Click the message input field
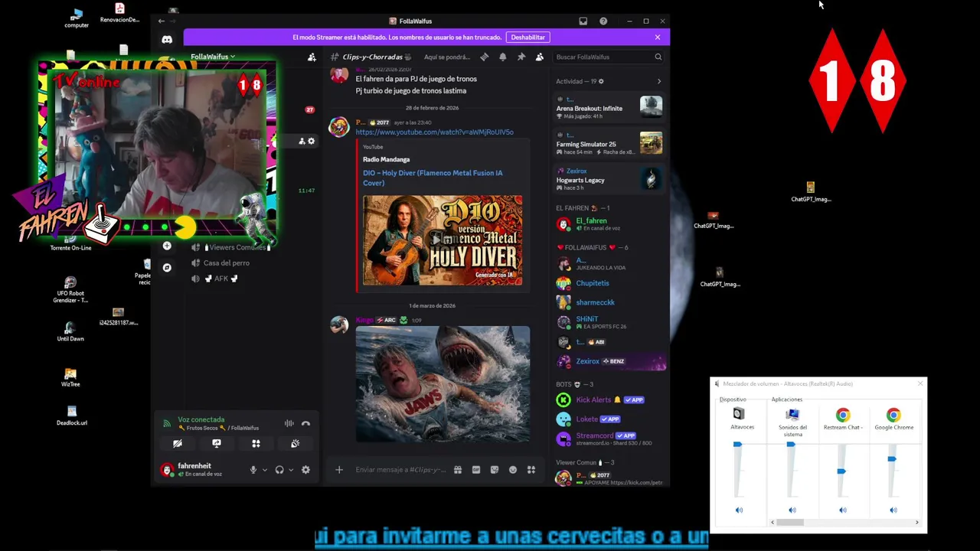This screenshot has width=980, height=551. [x=400, y=470]
